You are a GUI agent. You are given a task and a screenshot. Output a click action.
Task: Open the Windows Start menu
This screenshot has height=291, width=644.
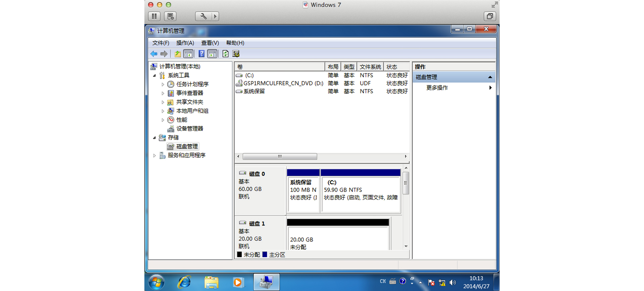click(x=156, y=282)
